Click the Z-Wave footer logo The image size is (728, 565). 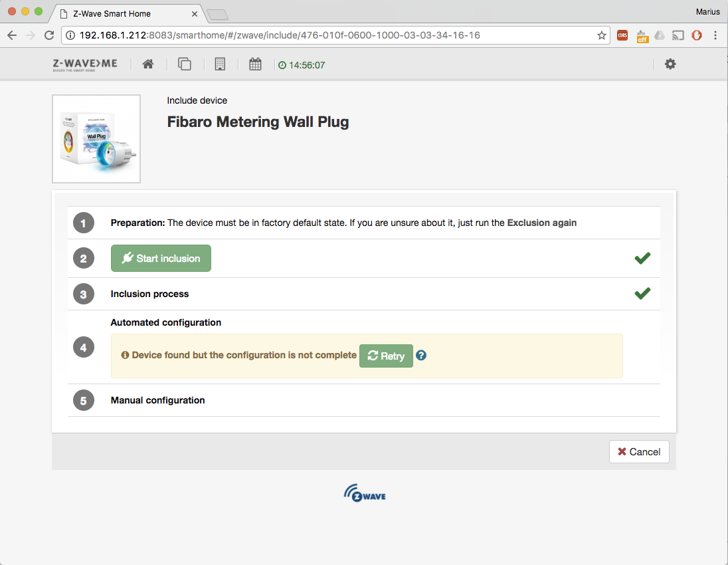[365, 493]
